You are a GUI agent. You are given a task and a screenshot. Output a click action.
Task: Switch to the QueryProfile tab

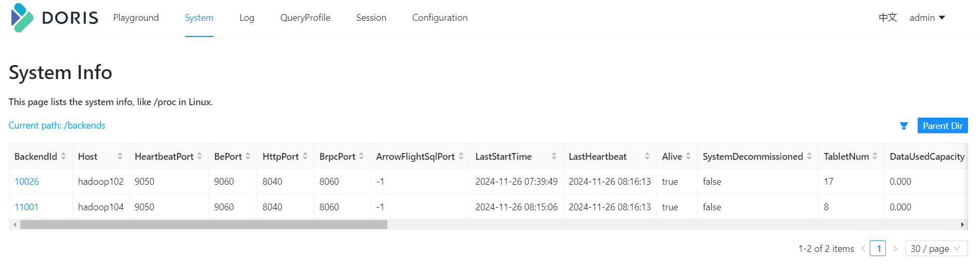pyautogui.click(x=305, y=18)
